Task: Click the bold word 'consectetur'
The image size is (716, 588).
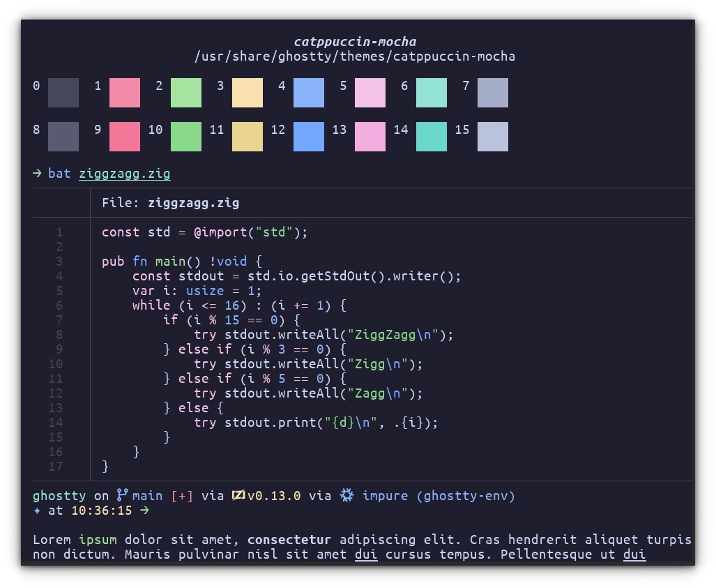Action: (x=289, y=540)
